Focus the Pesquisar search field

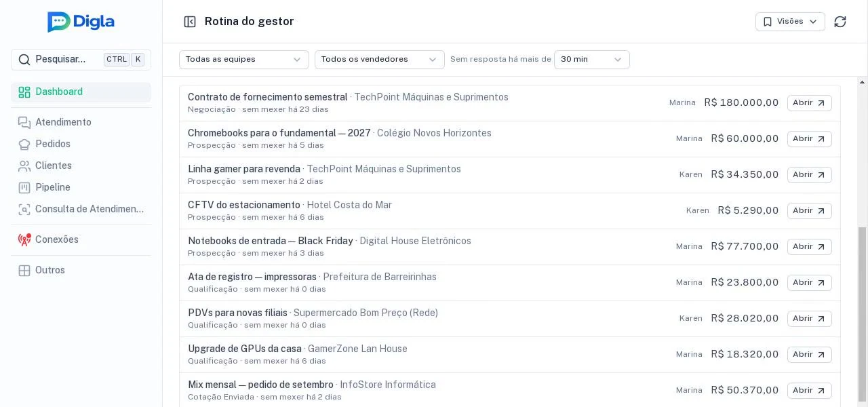coord(81,60)
